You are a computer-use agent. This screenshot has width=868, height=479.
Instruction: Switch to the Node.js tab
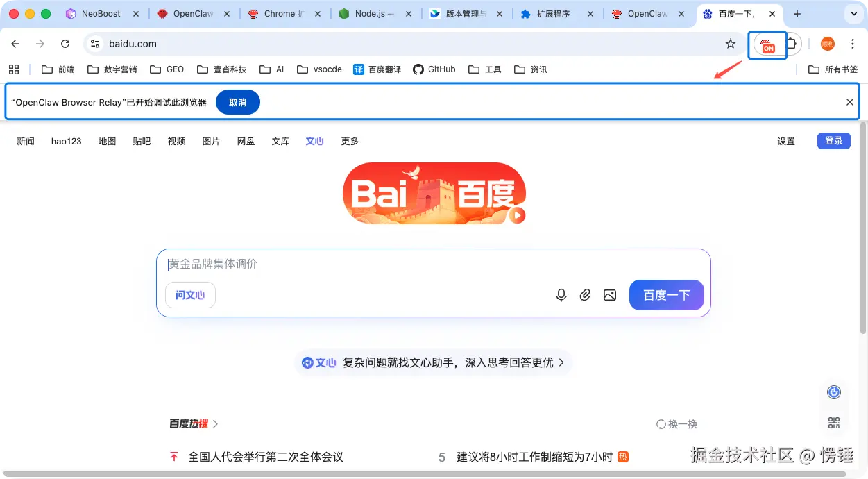[375, 14]
